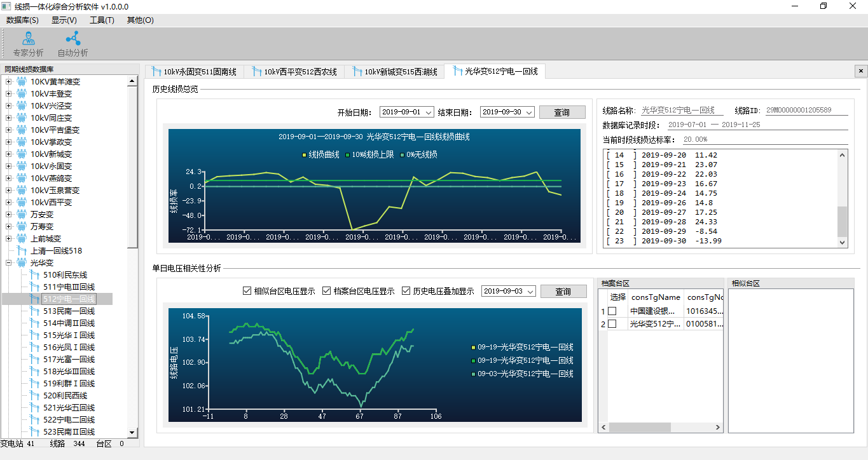
Task: Click the 线路ID field value
Action: [x=806, y=111]
